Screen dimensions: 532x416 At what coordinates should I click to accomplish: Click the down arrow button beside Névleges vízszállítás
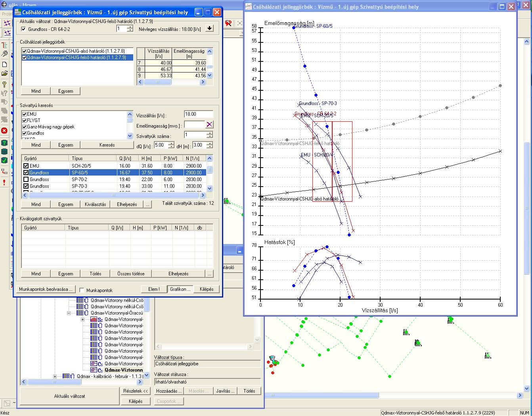[x=210, y=28]
